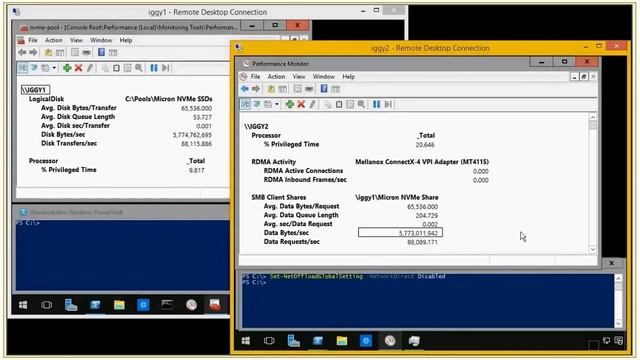Open PowerShell icon on iggy2 taskbar
This screenshot has height=360, width=640.
[318, 341]
